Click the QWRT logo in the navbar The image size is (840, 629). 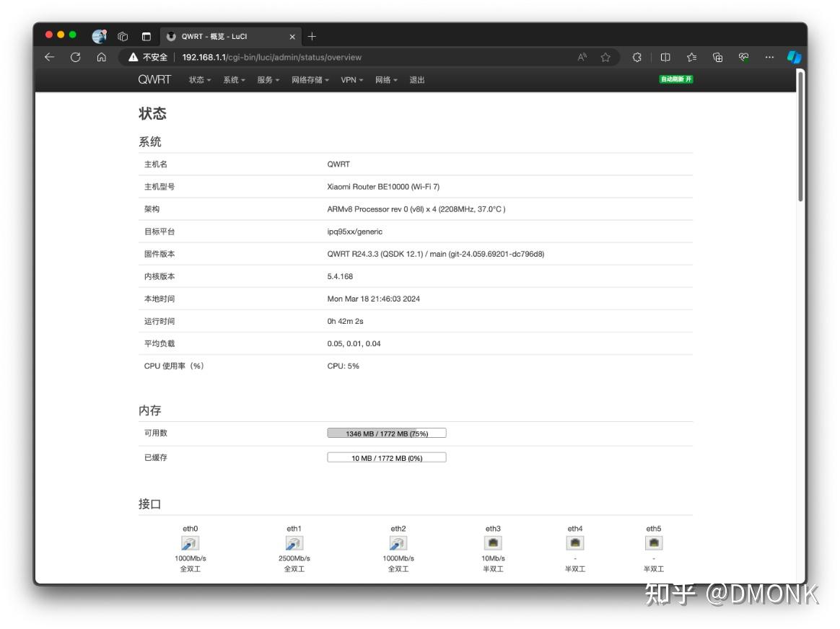[x=154, y=79]
